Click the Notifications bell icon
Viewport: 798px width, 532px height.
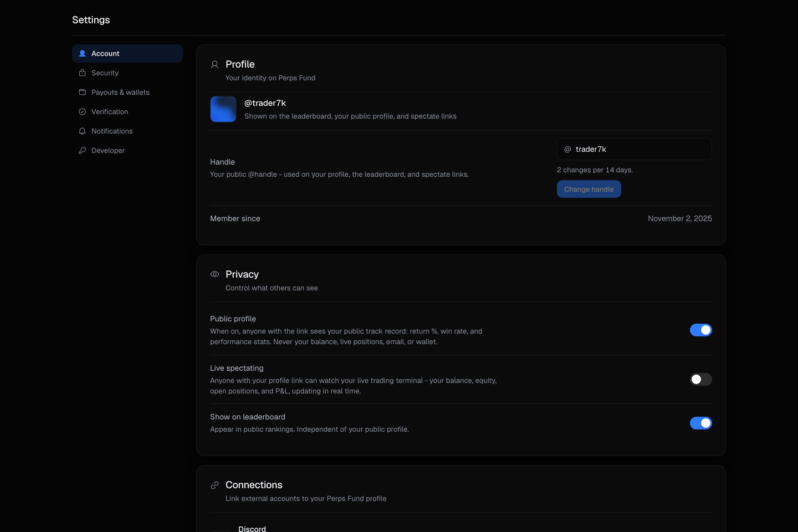[82, 131]
